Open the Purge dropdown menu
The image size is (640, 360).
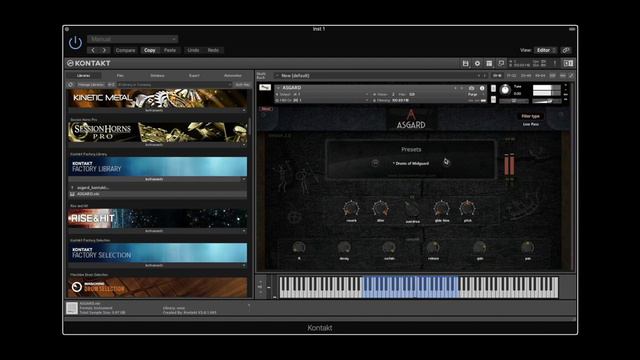[x=475, y=94]
